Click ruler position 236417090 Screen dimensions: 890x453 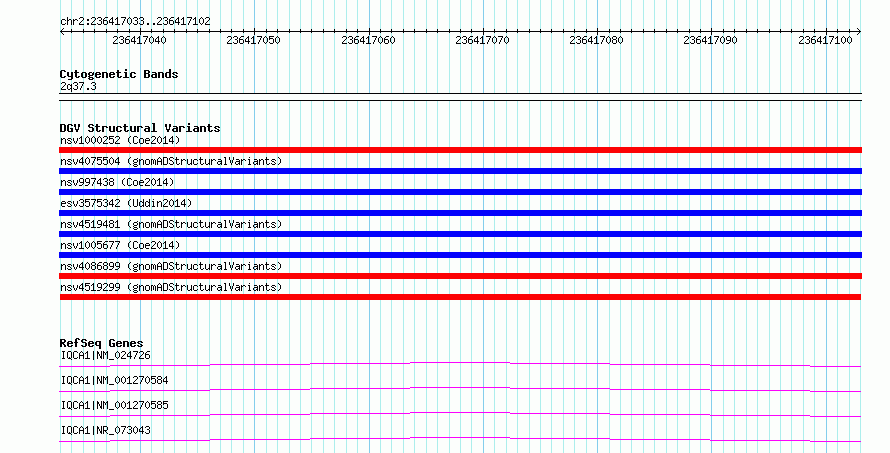tap(710, 40)
